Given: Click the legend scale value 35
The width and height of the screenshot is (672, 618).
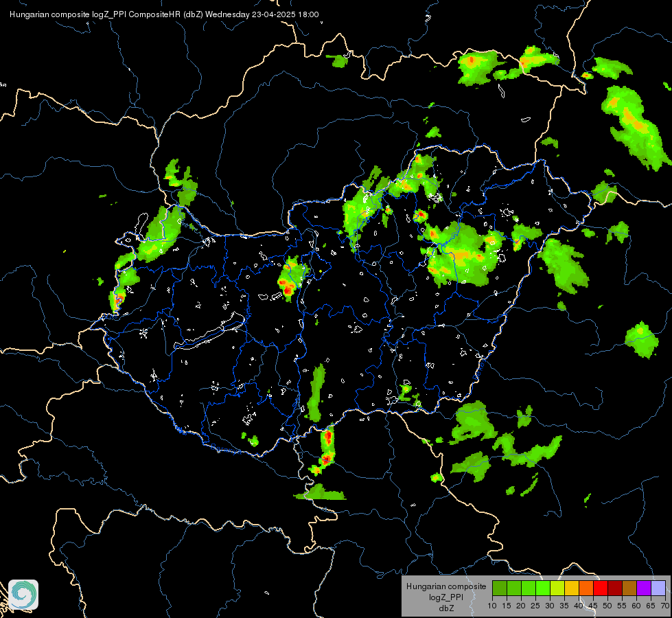Looking at the screenshot, I should click(564, 606).
